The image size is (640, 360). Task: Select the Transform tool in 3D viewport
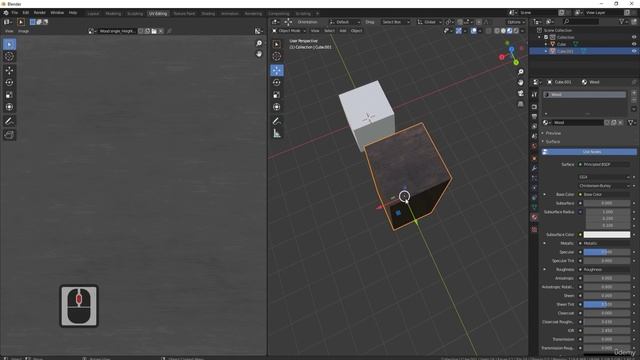pos(277,107)
